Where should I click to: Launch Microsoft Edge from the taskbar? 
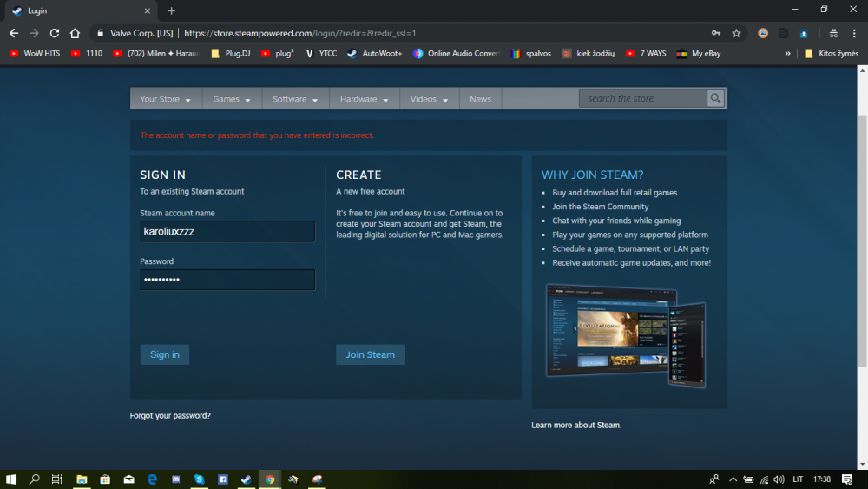[x=152, y=479]
